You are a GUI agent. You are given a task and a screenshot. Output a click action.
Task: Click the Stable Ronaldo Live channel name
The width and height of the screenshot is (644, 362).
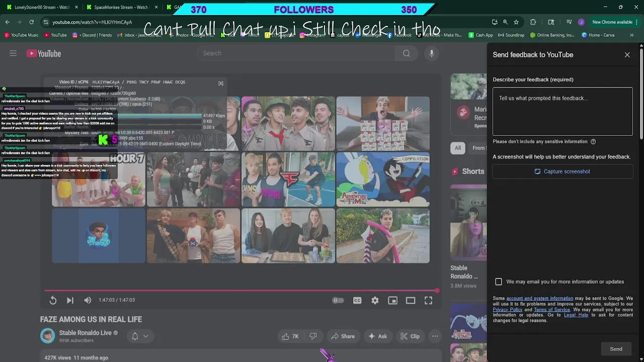(85, 333)
